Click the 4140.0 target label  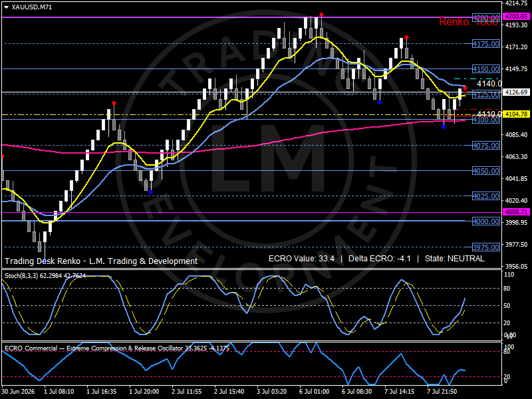[x=489, y=84]
